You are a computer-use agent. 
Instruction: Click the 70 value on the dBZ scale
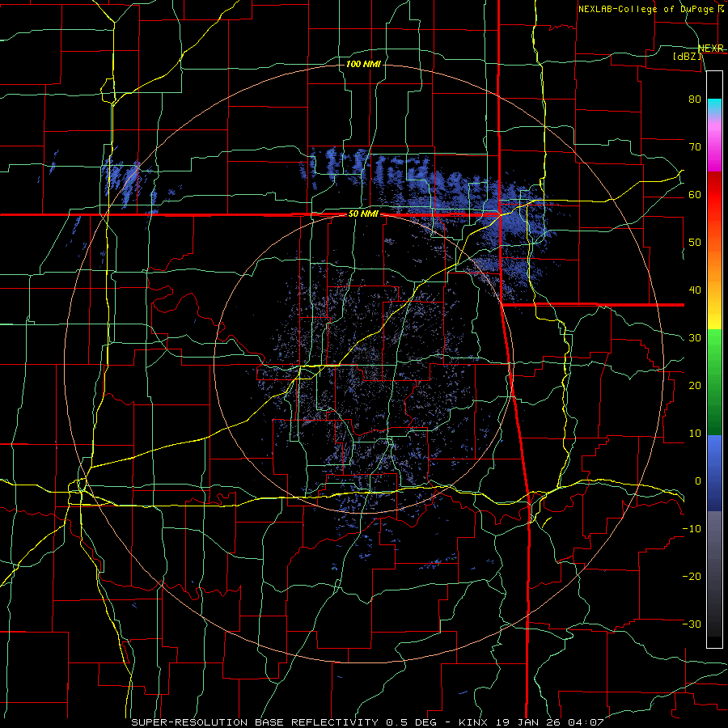click(695, 147)
